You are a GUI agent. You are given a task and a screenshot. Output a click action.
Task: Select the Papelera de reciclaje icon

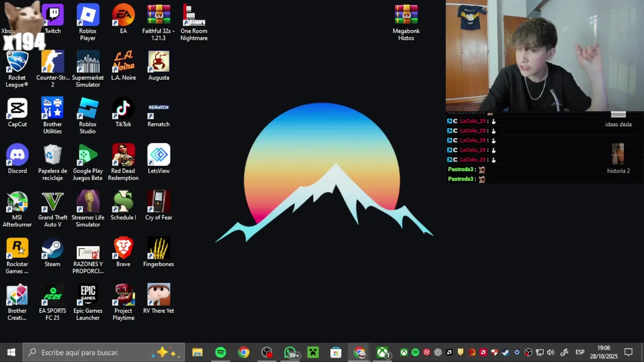(53, 163)
